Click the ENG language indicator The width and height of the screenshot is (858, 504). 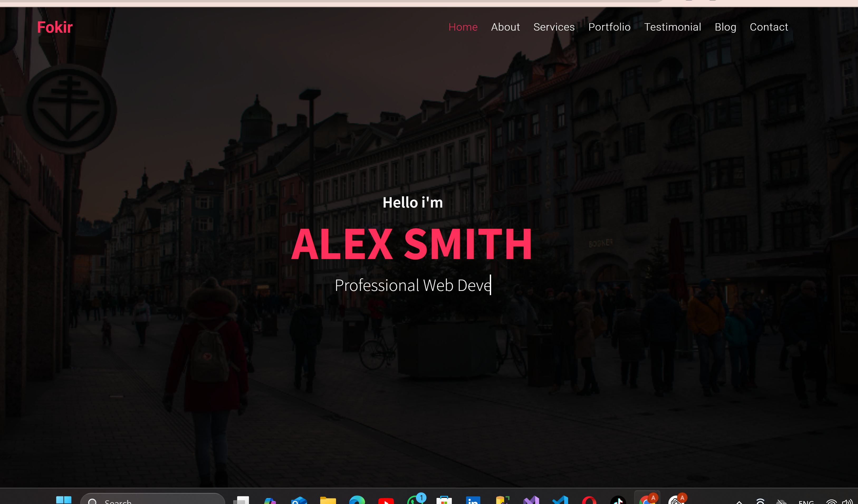click(x=806, y=502)
